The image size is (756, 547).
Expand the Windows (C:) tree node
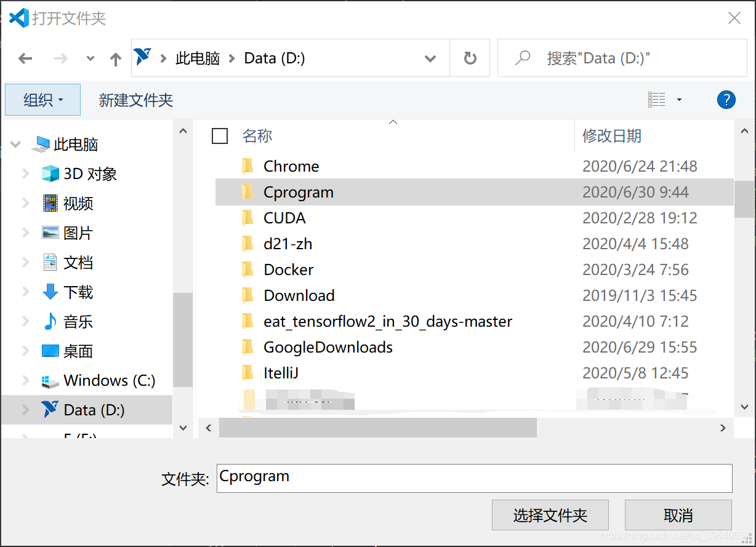click(26, 380)
